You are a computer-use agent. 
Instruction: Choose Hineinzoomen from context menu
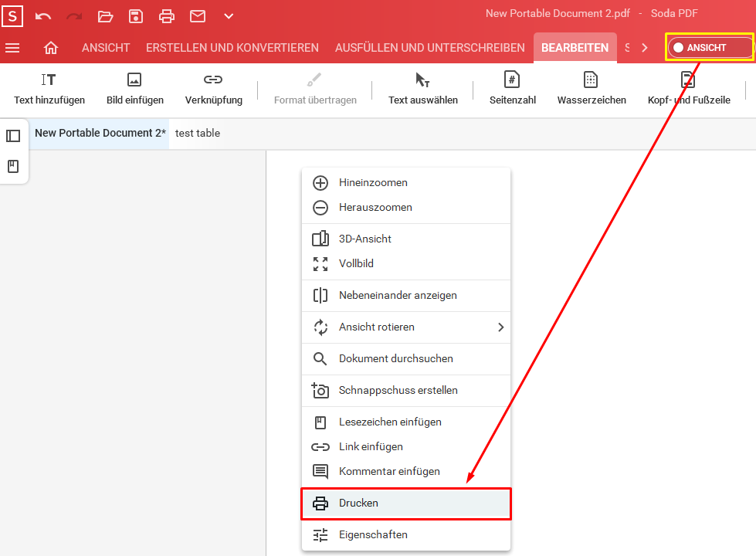coord(406,183)
